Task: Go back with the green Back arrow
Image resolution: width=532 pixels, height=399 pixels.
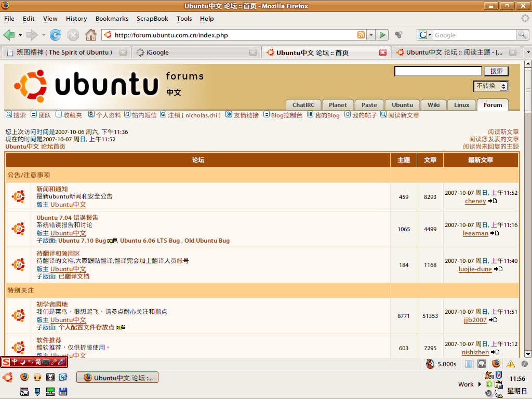Action: 9,35
